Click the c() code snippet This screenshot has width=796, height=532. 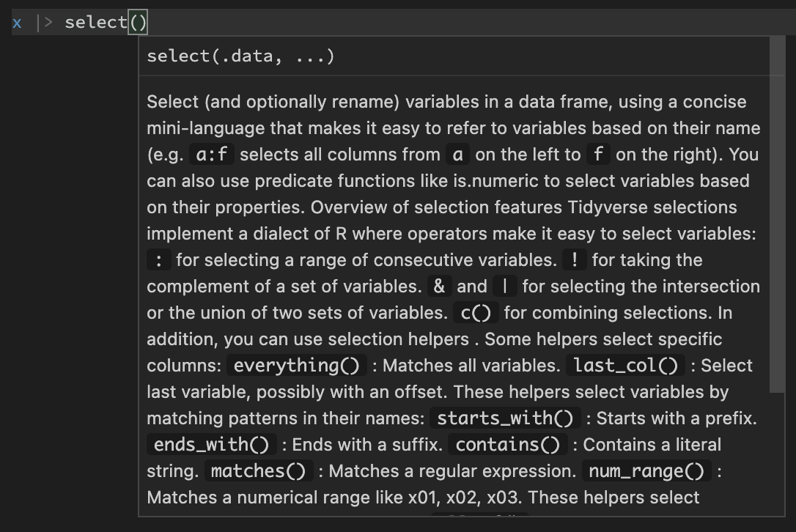(x=476, y=313)
